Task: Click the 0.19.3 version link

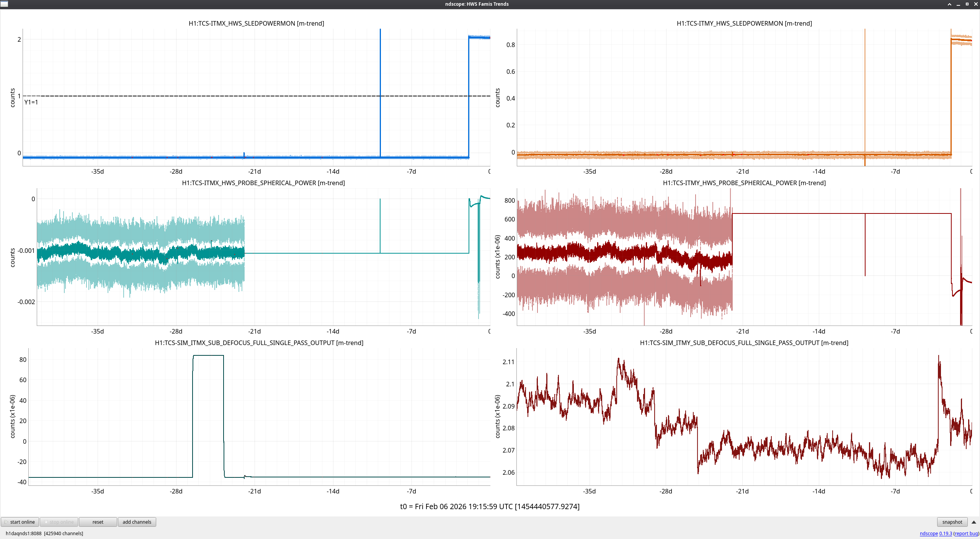Action: pyautogui.click(x=945, y=533)
